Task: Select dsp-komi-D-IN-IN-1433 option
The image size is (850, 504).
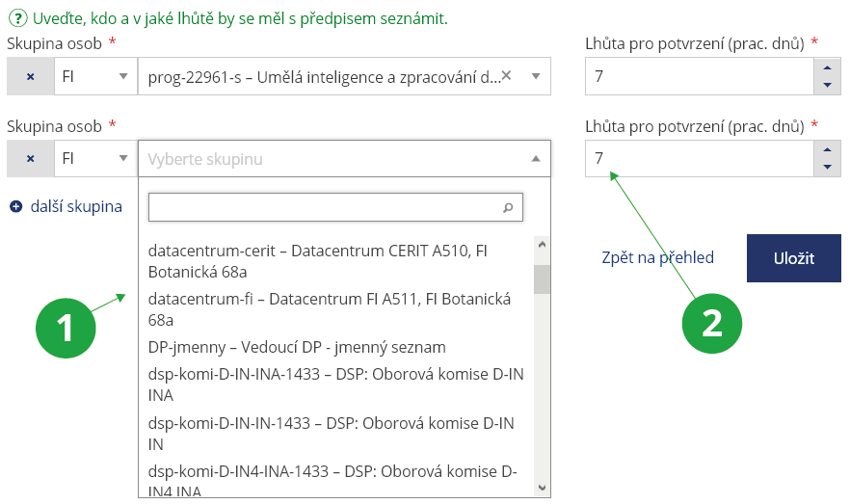Action: [331, 434]
